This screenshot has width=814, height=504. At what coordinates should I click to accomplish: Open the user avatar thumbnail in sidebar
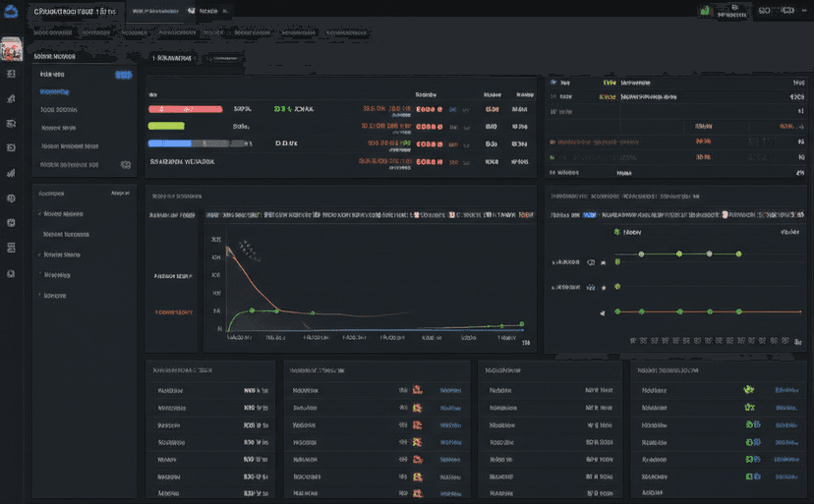[11, 49]
